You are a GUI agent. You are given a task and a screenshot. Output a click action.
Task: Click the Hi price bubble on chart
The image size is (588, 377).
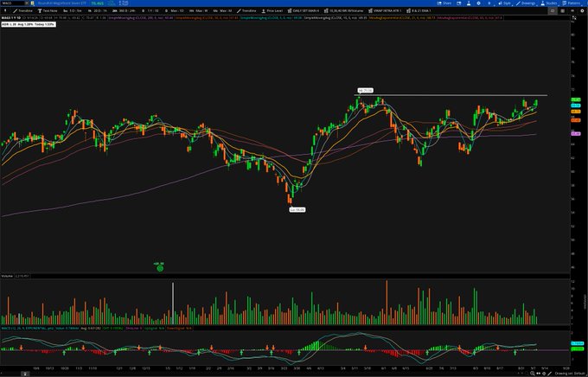pyautogui.click(x=365, y=91)
